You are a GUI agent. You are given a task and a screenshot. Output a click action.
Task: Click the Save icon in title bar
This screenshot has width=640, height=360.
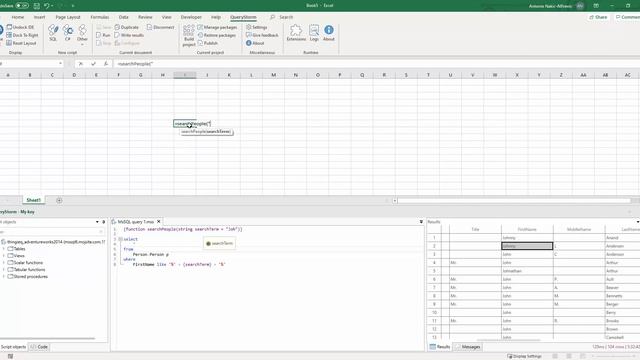(37, 6)
